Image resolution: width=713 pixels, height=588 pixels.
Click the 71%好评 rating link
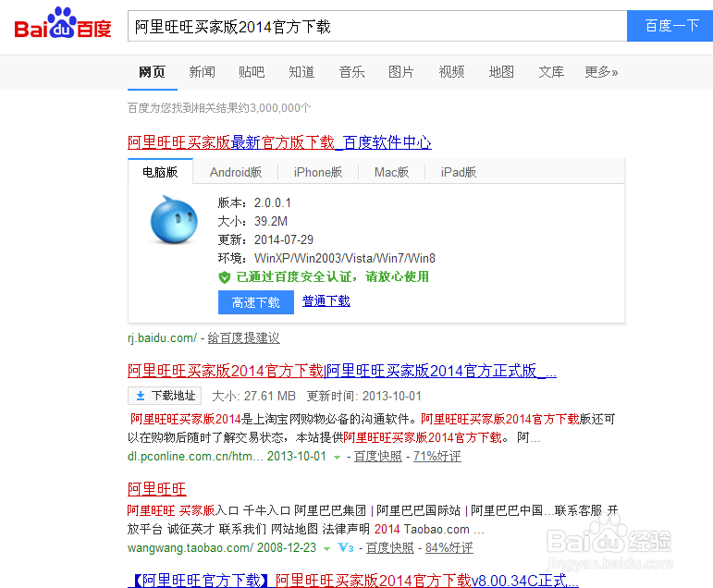(437, 456)
